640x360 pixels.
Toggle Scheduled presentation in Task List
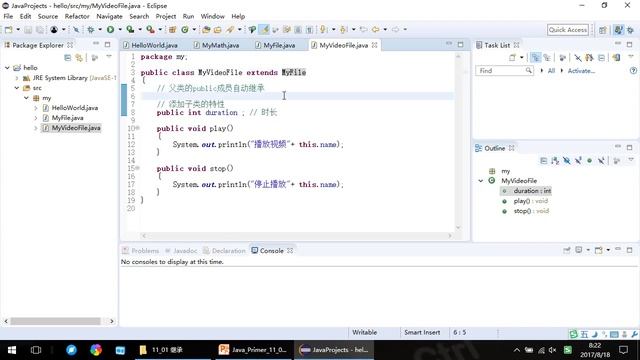[547, 58]
